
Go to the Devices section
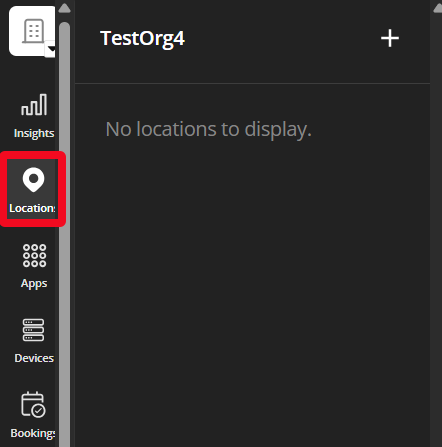[x=34, y=341]
